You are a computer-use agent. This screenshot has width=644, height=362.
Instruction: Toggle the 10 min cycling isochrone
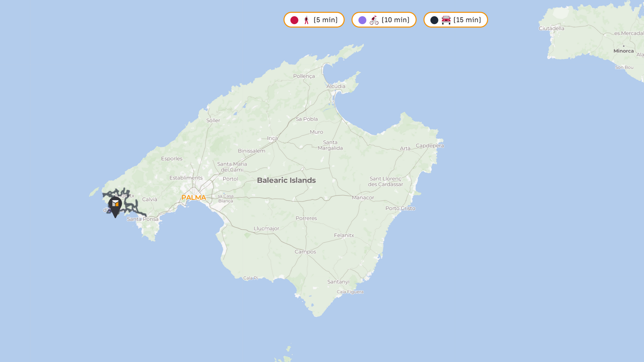pos(395,20)
